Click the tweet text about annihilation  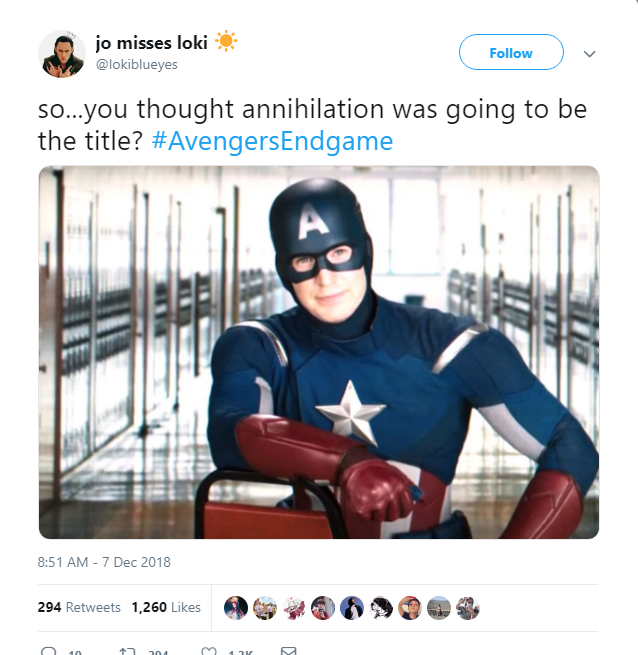[x=312, y=125]
